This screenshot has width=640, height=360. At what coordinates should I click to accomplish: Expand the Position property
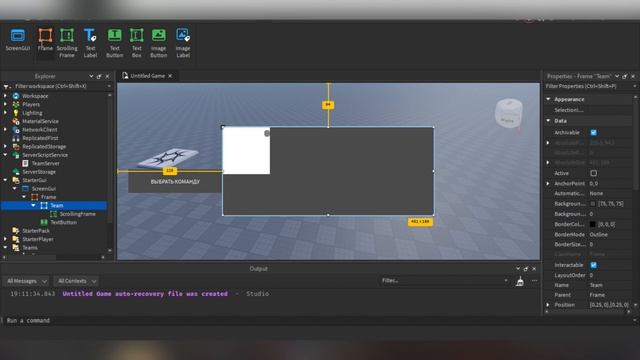[x=548, y=305]
